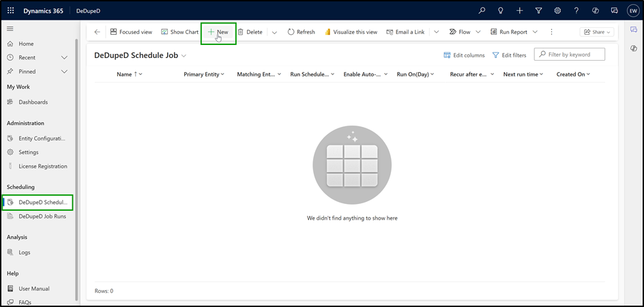The width and height of the screenshot is (644, 307).
Task: Sort by the Name column header
Action: pos(126,74)
